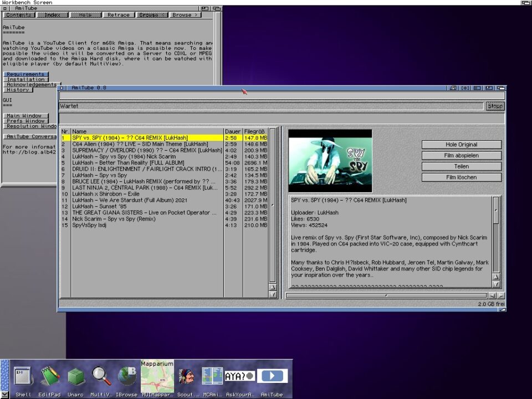Click the Film löschen button

point(462,177)
